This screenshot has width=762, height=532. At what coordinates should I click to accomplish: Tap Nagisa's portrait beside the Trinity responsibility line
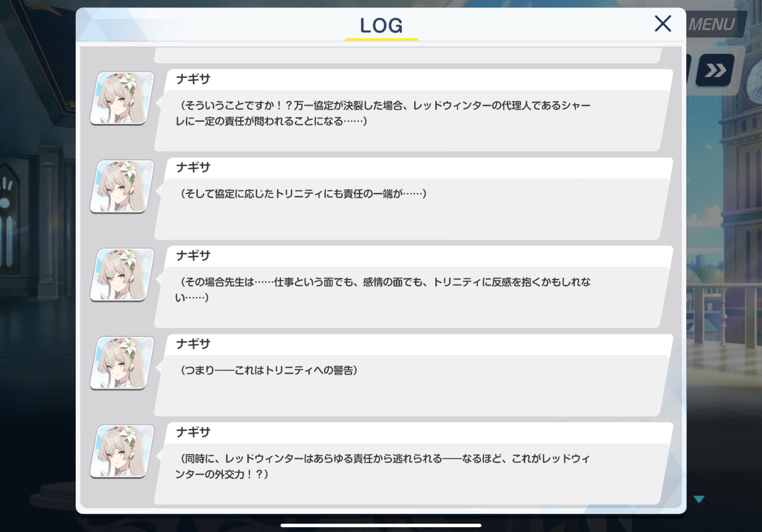click(123, 186)
